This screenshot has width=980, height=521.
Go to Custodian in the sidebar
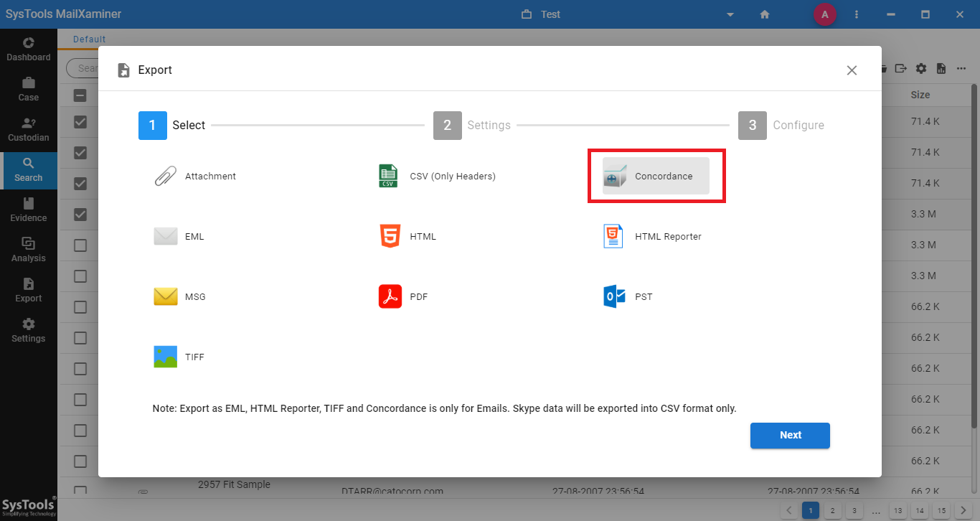click(x=29, y=129)
